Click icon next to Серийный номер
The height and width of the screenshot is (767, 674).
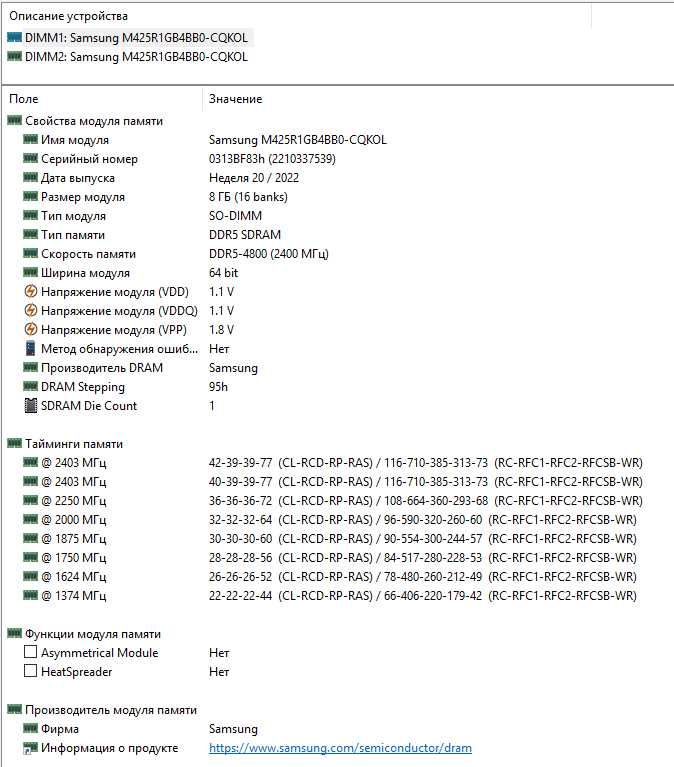click(30, 158)
